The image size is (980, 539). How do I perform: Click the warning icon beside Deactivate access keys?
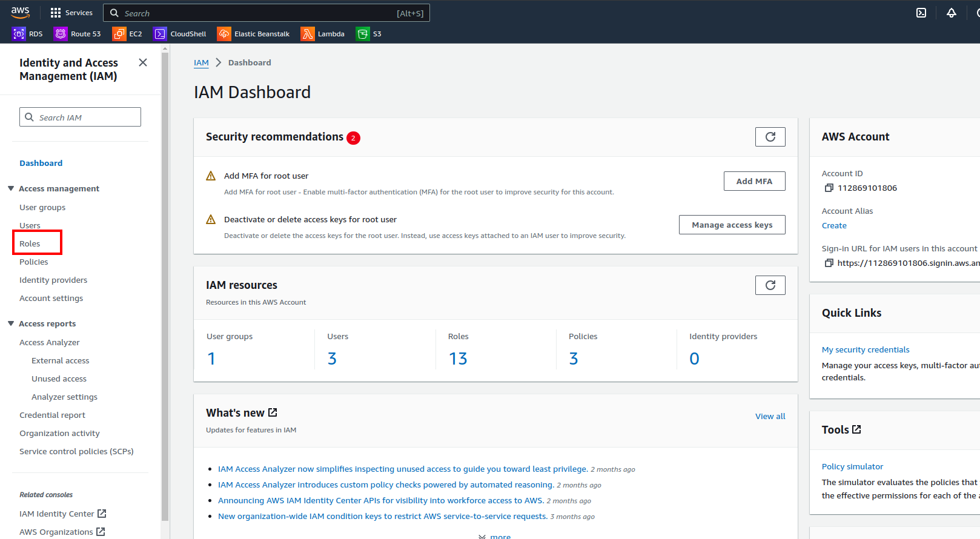(211, 220)
